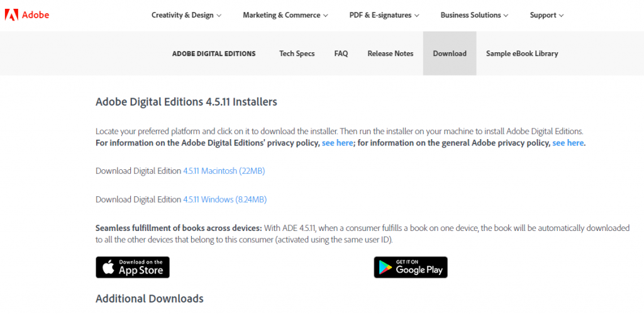The width and height of the screenshot is (644, 314).
Task: Download the 4.5.11 Macintosh (22MB) installer
Action: tap(224, 171)
